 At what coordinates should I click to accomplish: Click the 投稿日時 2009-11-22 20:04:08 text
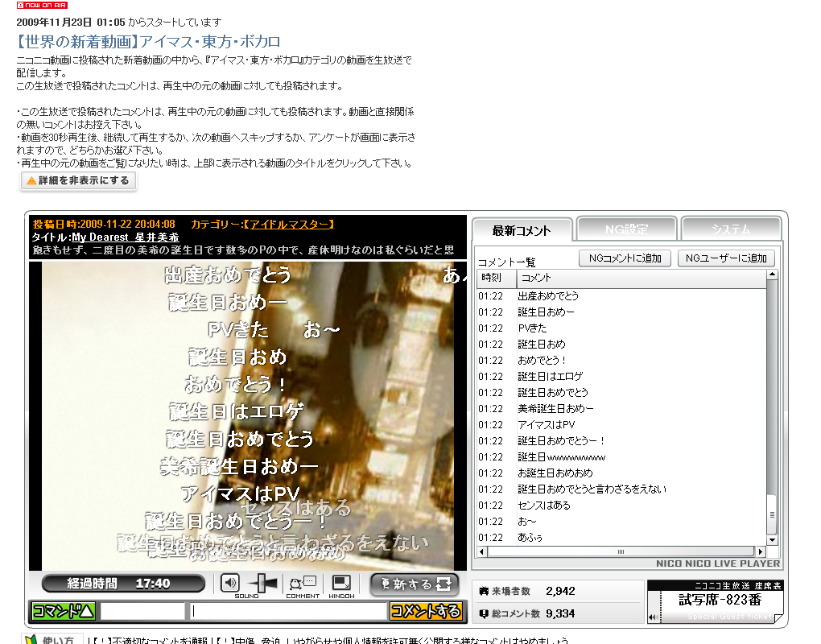[104, 224]
